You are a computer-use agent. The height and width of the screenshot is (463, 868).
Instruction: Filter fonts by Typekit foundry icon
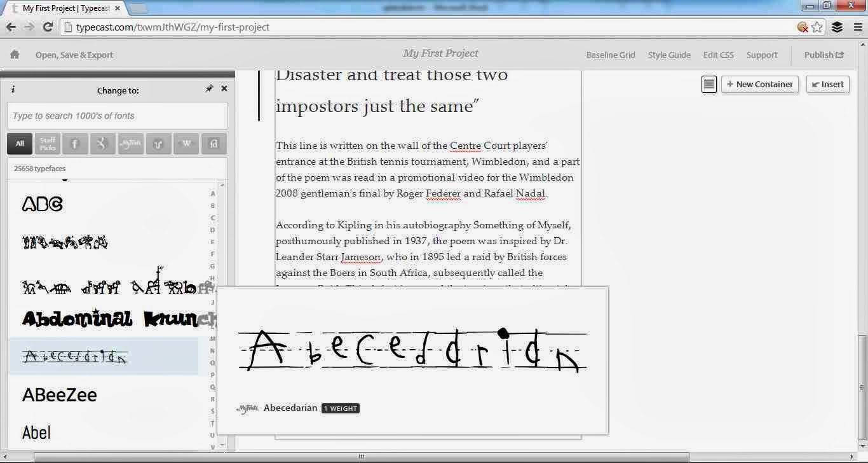click(102, 144)
